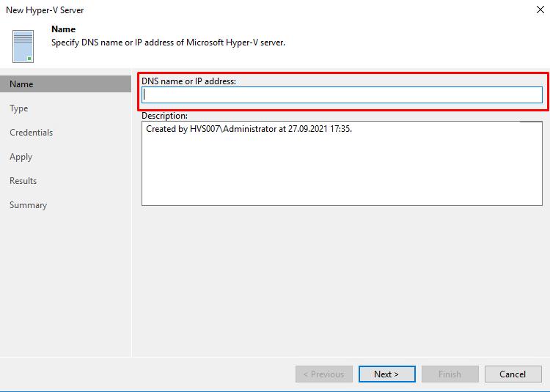Screen dimensions: 550x392
Task: Click the greyed-out '< Previous' button
Action: tap(323, 374)
